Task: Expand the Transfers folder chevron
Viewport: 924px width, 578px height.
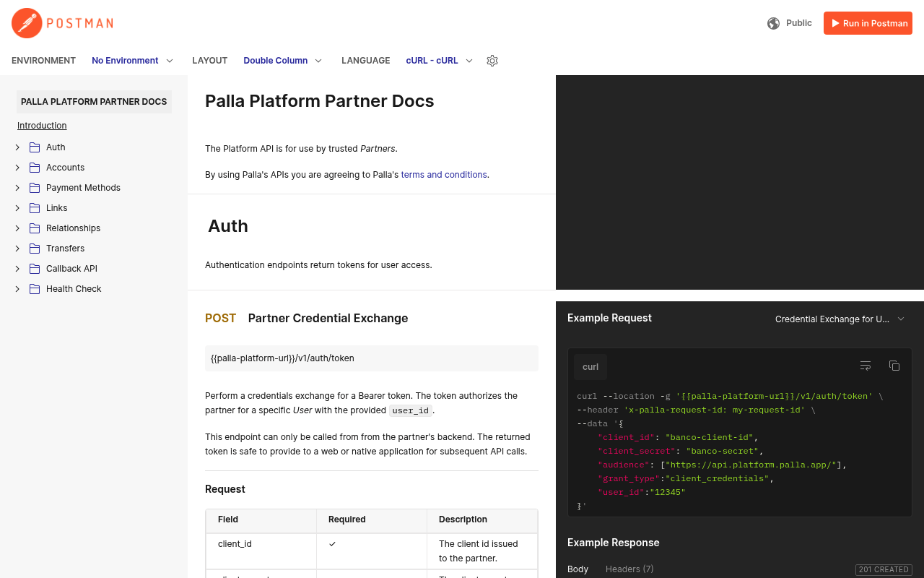Action: pyautogui.click(x=17, y=249)
